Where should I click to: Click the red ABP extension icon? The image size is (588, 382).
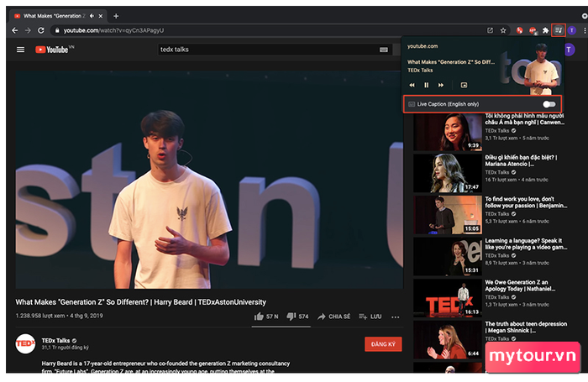[533, 30]
